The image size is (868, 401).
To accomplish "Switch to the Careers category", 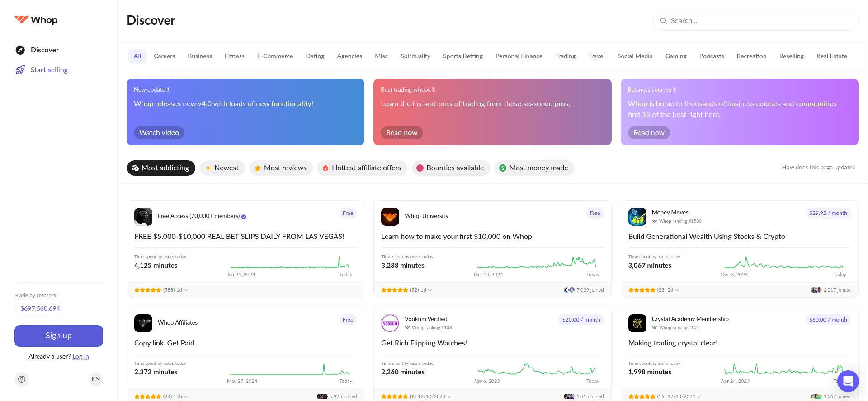I will click(x=164, y=56).
